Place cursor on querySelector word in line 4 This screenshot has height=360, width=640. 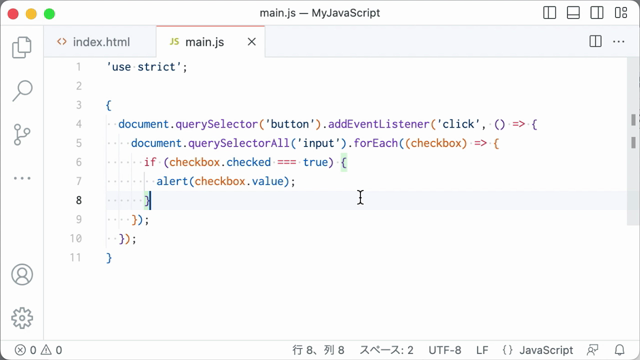click(x=217, y=124)
